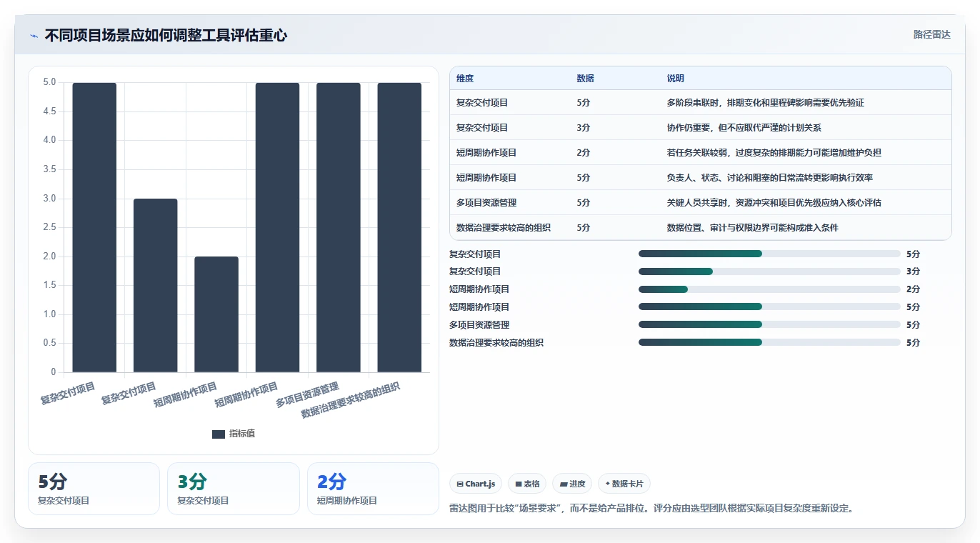Click the 多项目资源管理 cell in the table
This screenshot has height=543, width=980.
pyautogui.click(x=486, y=202)
